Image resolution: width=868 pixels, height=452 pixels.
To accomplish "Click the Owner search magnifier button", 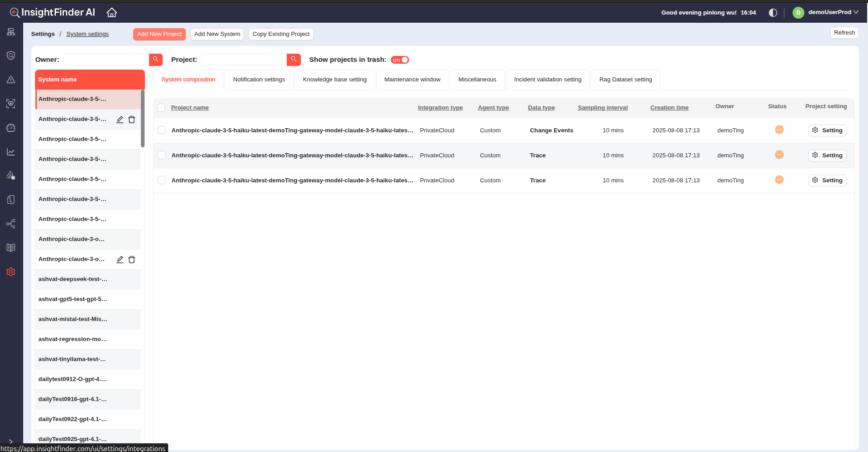I will (155, 60).
